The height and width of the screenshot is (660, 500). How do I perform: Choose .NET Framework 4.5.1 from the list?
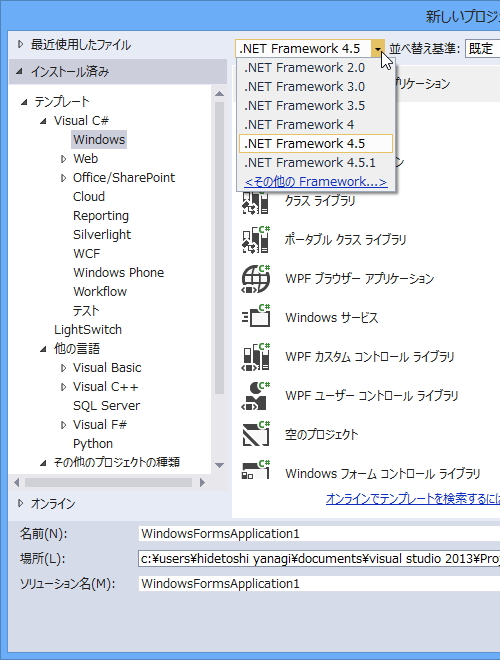pos(316,162)
